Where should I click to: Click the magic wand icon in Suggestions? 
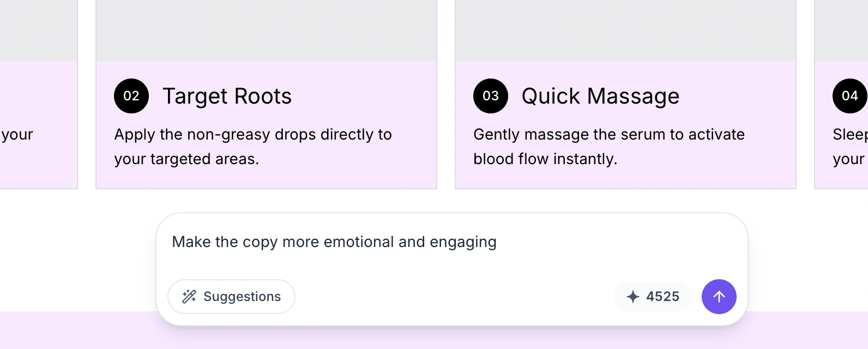pos(189,297)
